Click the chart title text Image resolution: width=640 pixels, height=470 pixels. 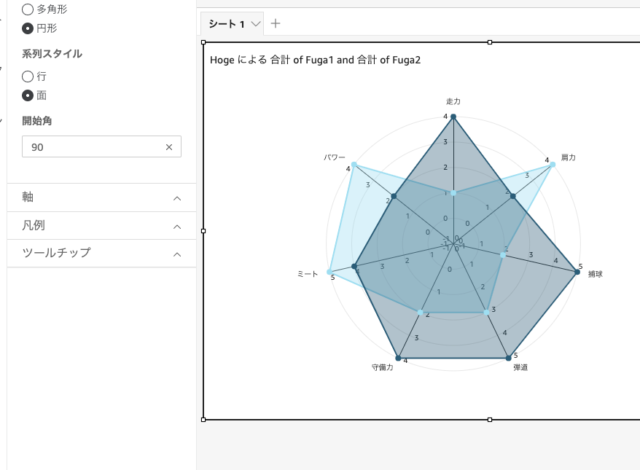coord(315,60)
